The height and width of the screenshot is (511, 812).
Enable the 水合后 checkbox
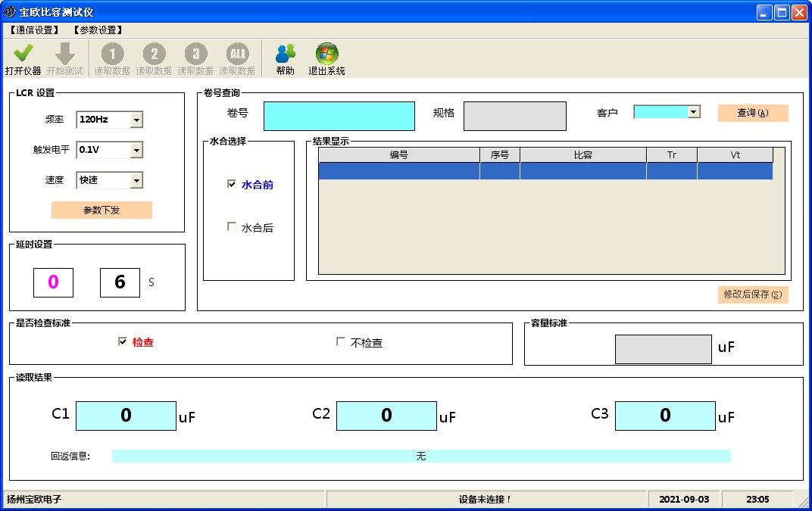point(232,226)
